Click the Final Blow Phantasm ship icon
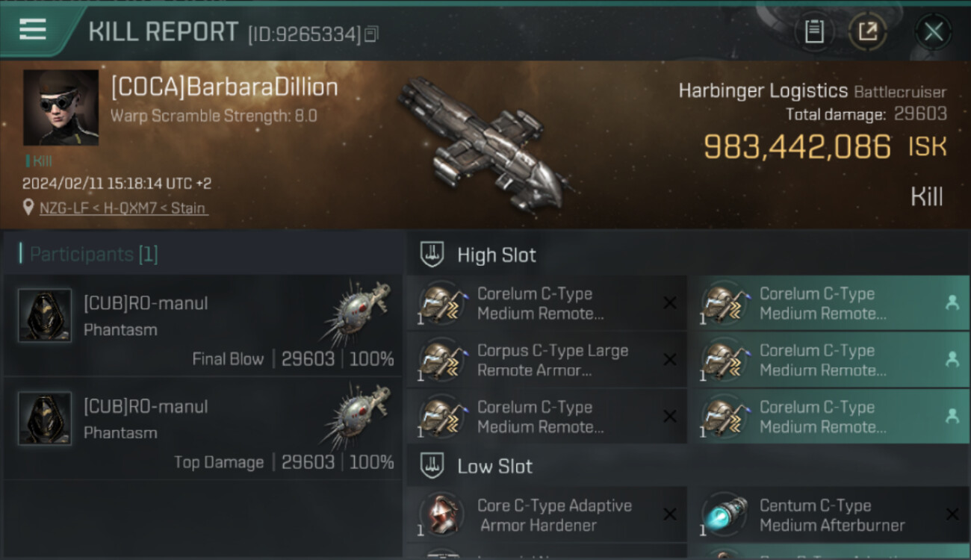Viewport: 971px width, 560px height. tap(357, 312)
